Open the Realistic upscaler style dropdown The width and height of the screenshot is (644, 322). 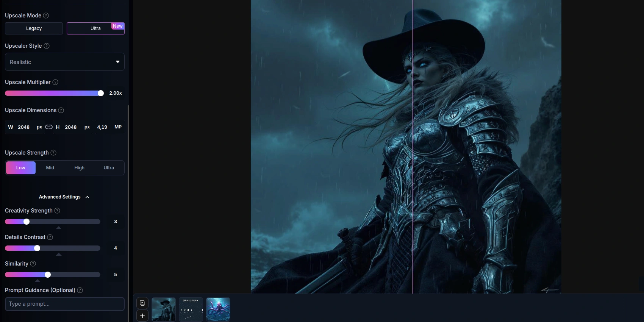pos(64,62)
